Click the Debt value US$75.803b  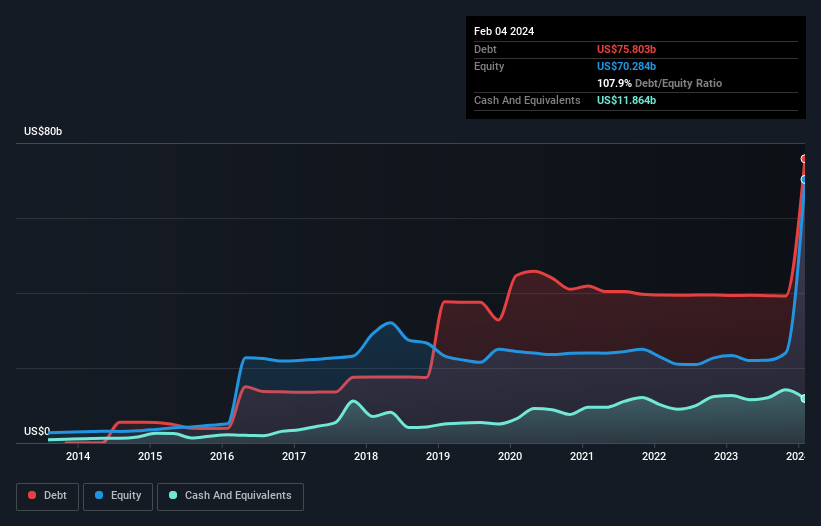point(626,49)
